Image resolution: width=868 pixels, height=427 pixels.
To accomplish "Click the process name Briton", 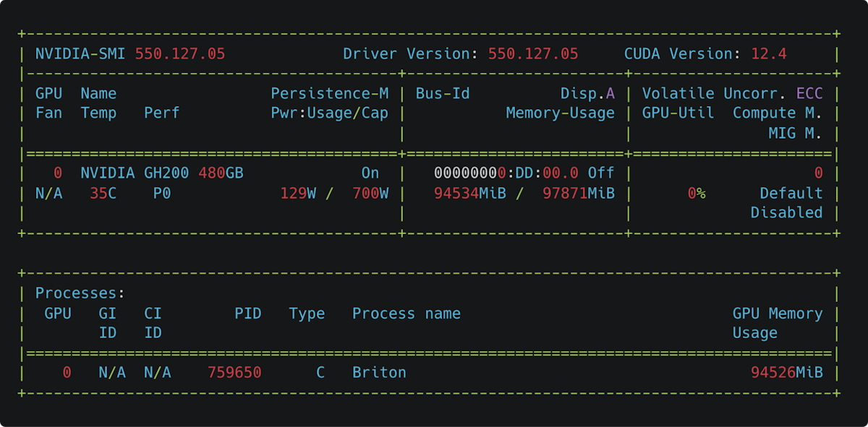I will tap(379, 372).
